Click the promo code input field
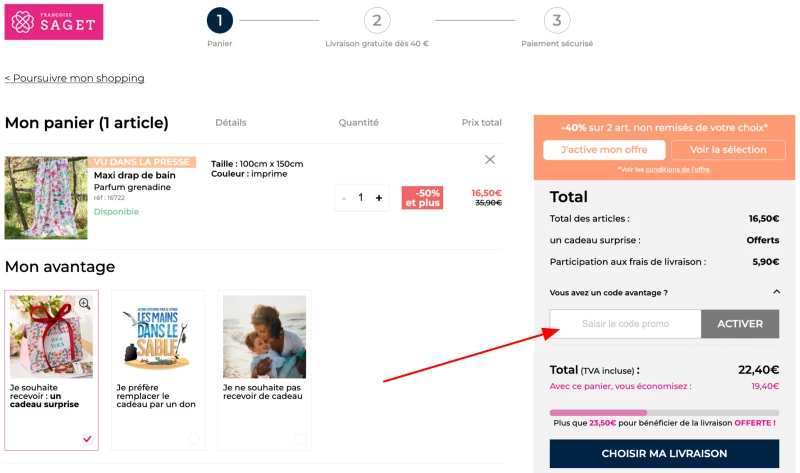This screenshot has height=473, width=800. tap(626, 323)
